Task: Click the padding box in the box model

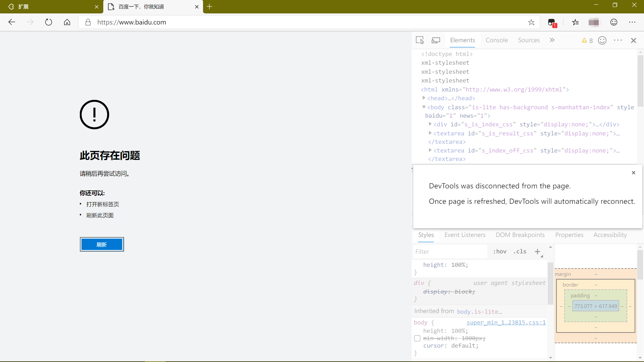Action: (580, 295)
